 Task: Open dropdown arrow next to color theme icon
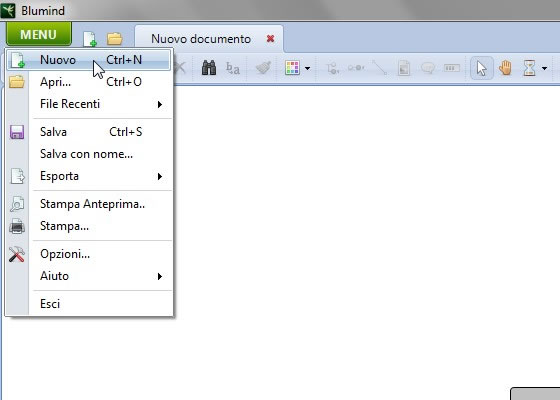(308, 68)
